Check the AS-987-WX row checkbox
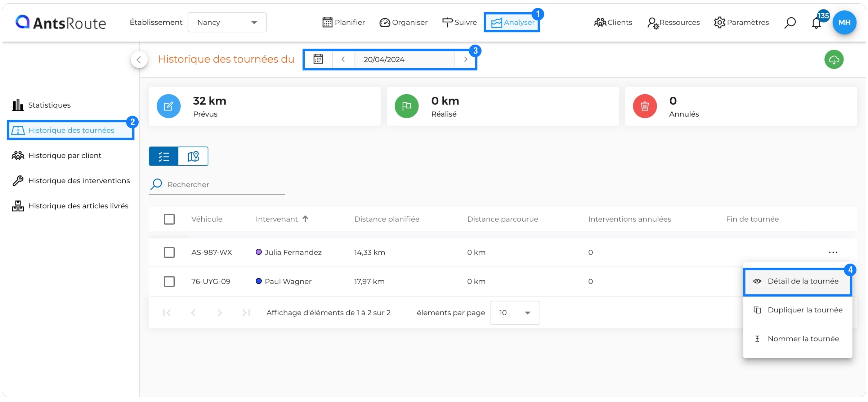 point(169,252)
